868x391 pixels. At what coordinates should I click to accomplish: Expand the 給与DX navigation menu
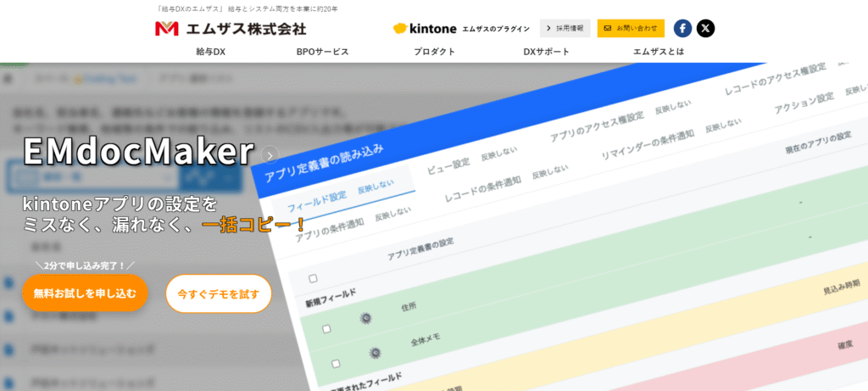210,52
